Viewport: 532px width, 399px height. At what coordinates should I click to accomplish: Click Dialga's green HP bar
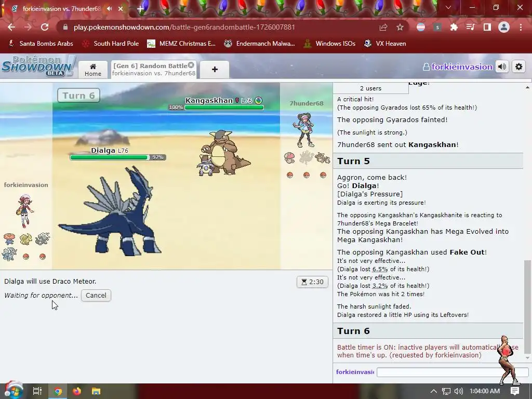tap(109, 157)
